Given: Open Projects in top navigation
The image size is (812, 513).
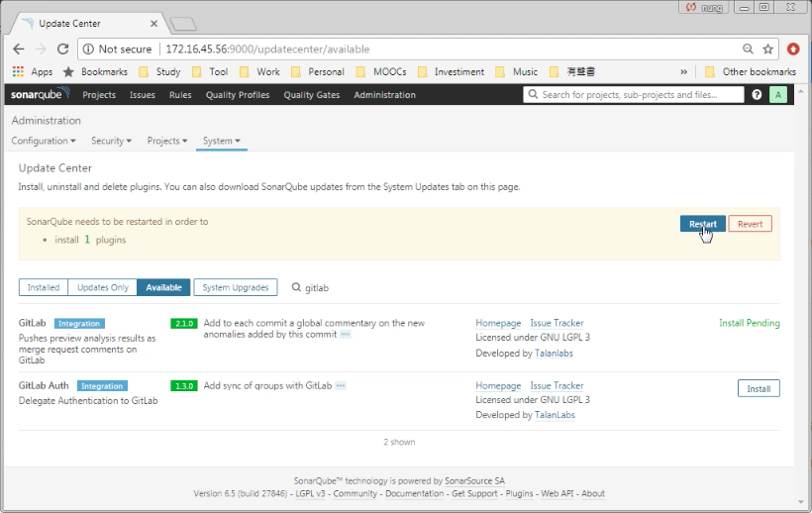Looking at the screenshot, I should click(x=99, y=95).
